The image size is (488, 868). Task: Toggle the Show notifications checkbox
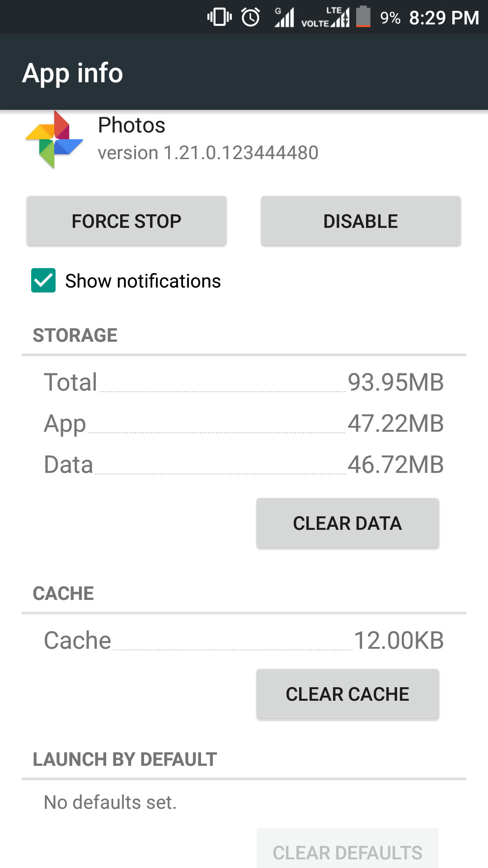click(x=43, y=280)
